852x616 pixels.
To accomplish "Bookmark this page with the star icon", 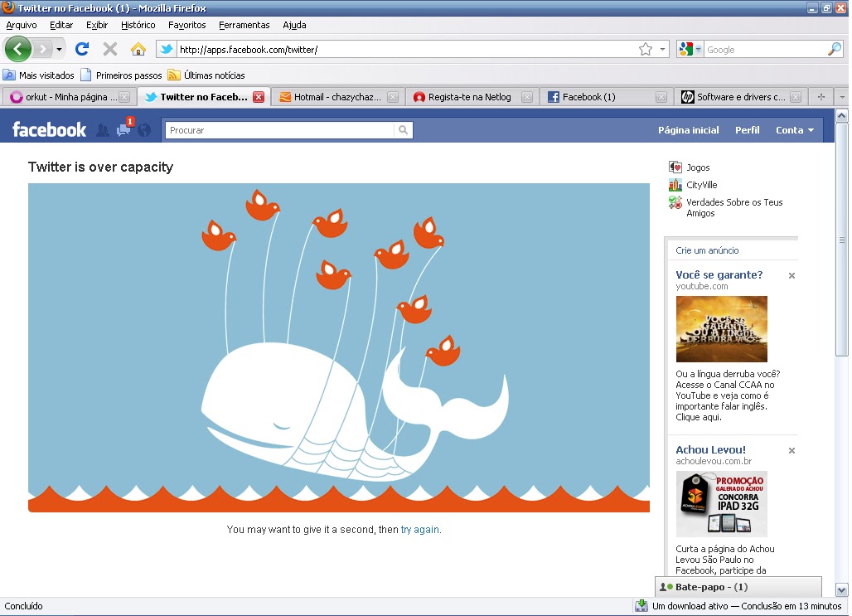I will click(x=646, y=50).
